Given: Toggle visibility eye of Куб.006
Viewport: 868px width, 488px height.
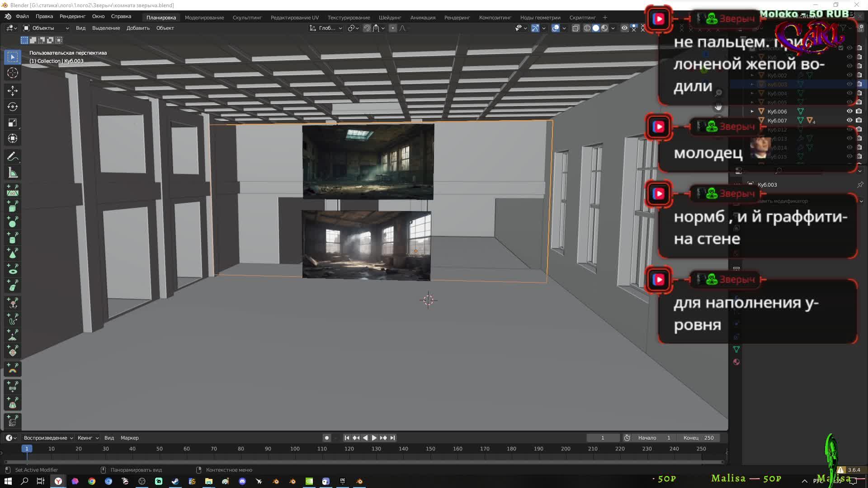Looking at the screenshot, I should tap(849, 111).
